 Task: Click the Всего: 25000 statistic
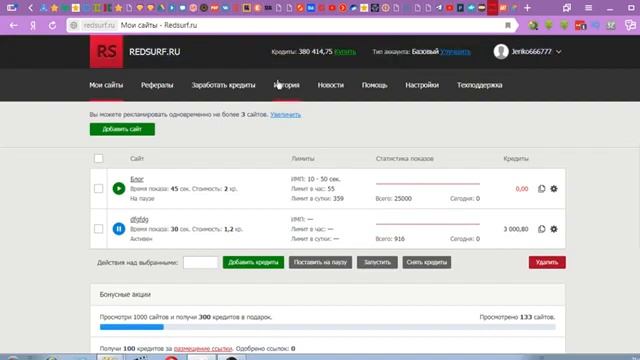pos(393,199)
